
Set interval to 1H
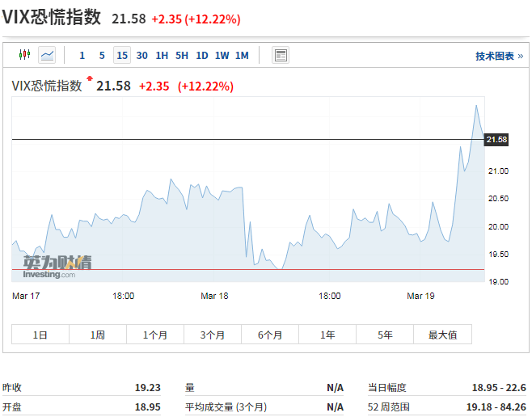click(162, 55)
